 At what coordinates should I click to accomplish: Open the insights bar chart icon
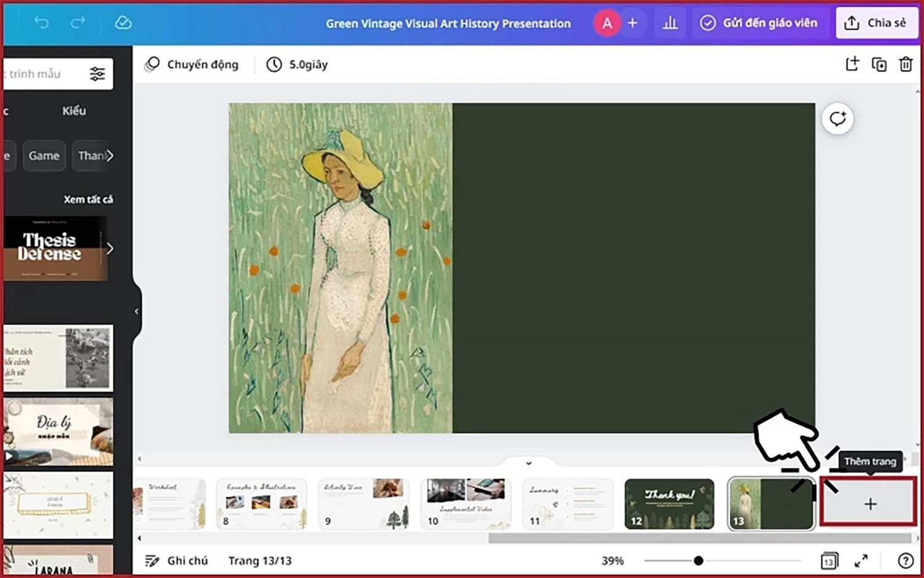[x=670, y=23]
